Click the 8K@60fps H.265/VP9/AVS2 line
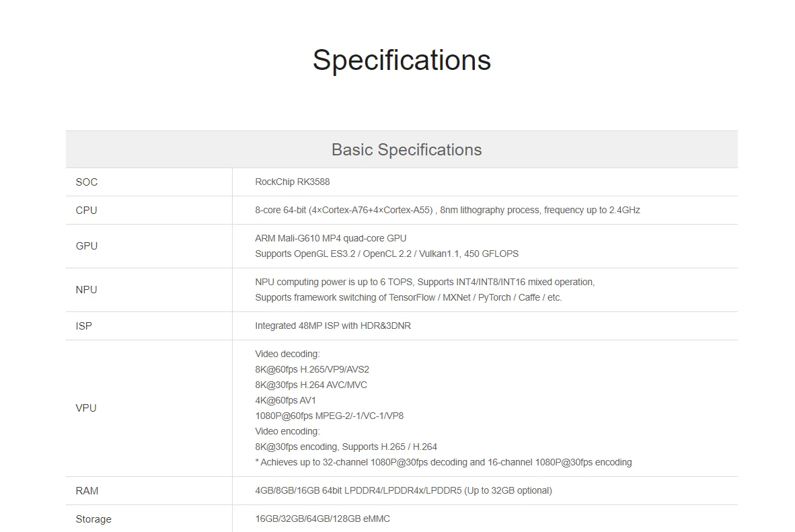The width and height of the screenshot is (795, 532). tap(312, 370)
